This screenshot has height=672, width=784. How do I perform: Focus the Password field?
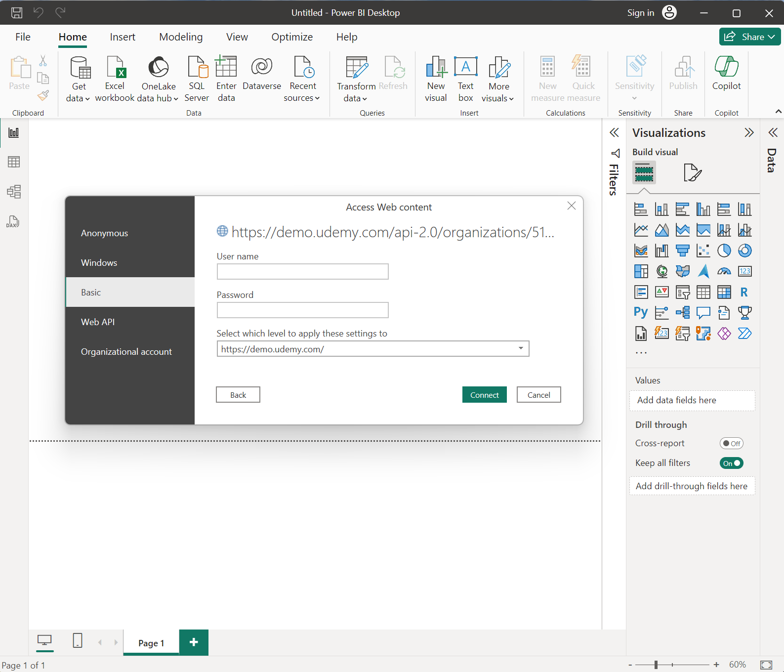click(x=302, y=310)
